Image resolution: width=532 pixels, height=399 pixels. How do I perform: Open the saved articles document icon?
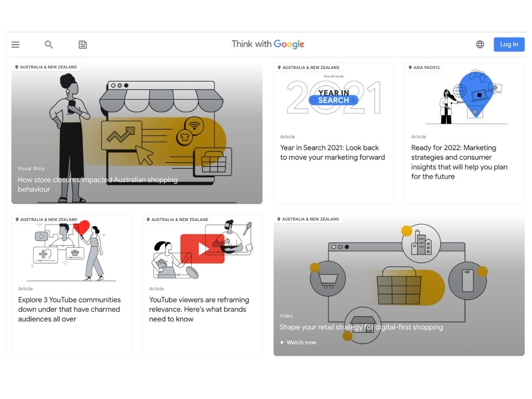pyautogui.click(x=83, y=44)
